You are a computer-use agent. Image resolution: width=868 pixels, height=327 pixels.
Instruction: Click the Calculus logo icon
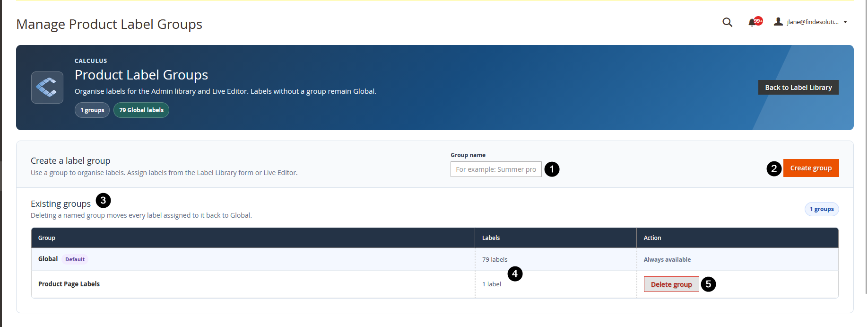(47, 87)
